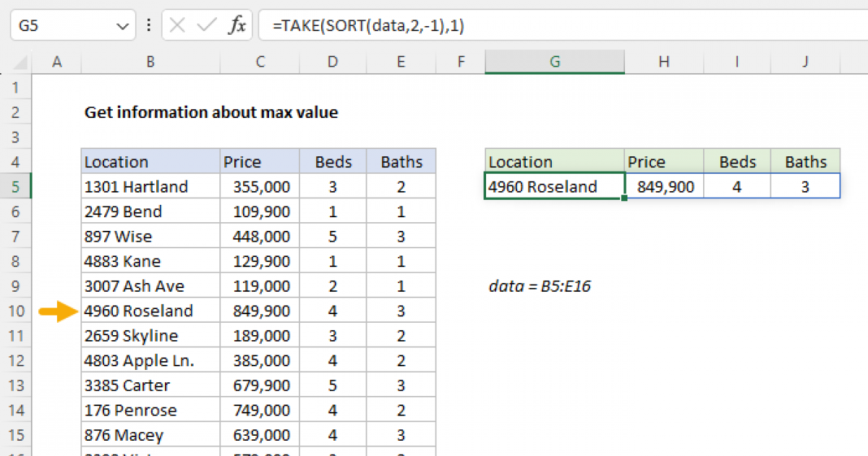Image resolution: width=868 pixels, height=456 pixels.
Task: Click the Baths header in column E
Action: 401,162
